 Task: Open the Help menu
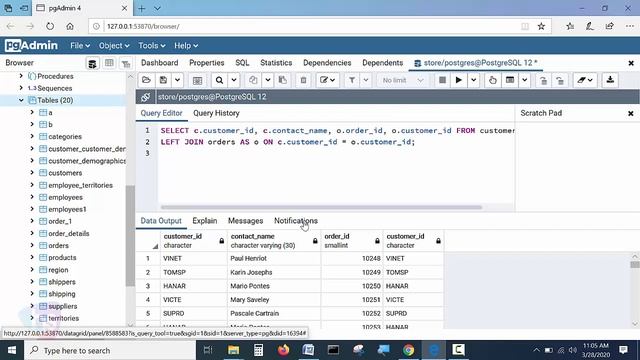click(x=186, y=46)
